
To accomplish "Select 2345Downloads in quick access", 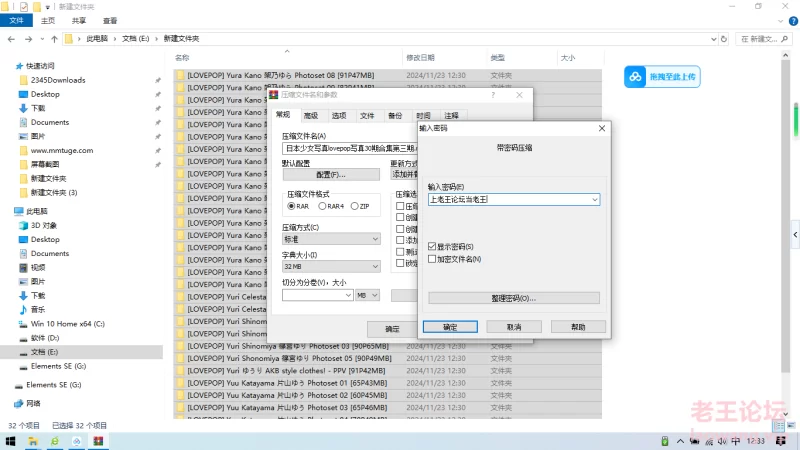I will [58, 80].
